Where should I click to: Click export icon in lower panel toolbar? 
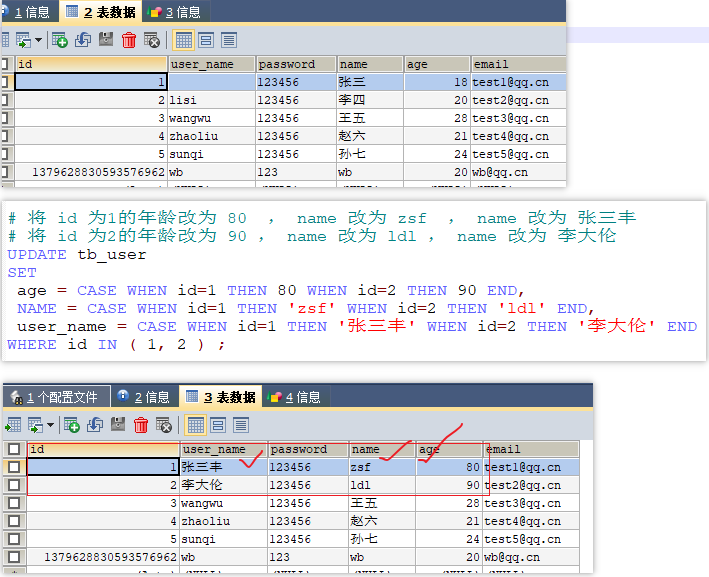[x=35, y=425]
